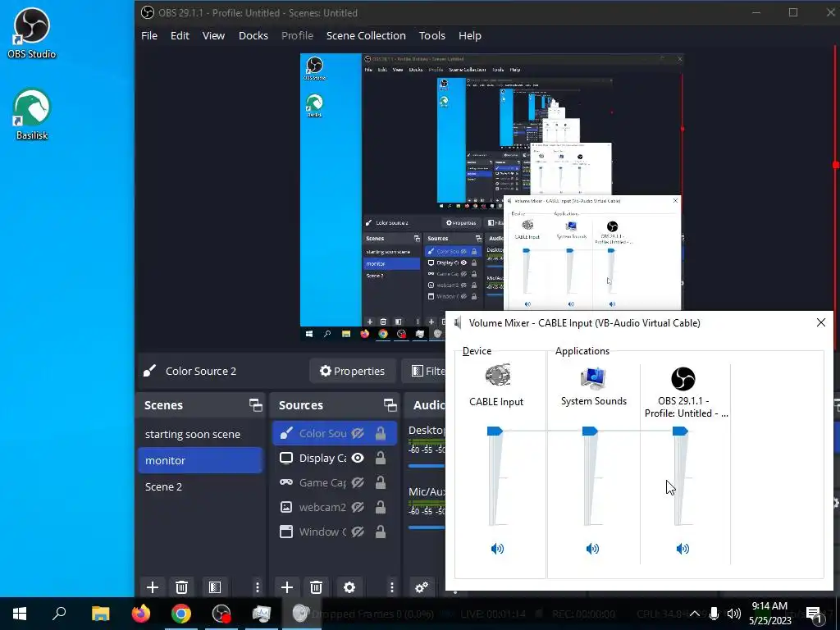Open Basilisk desktop shortcut
The image size is (840, 630).
pyautogui.click(x=32, y=115)
